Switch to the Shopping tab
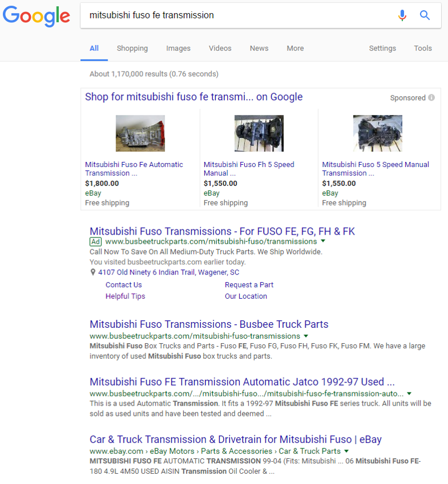 coord(132,48)
